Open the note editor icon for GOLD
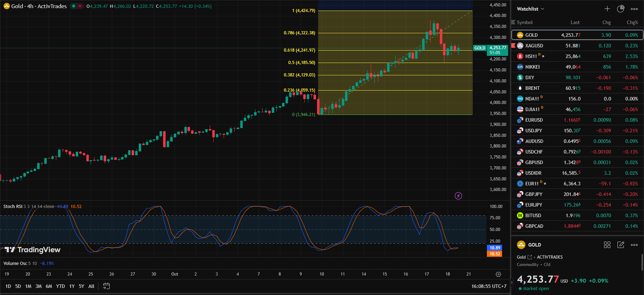The width and height of the screenshot is (644, 295). [x=621, y=245]
